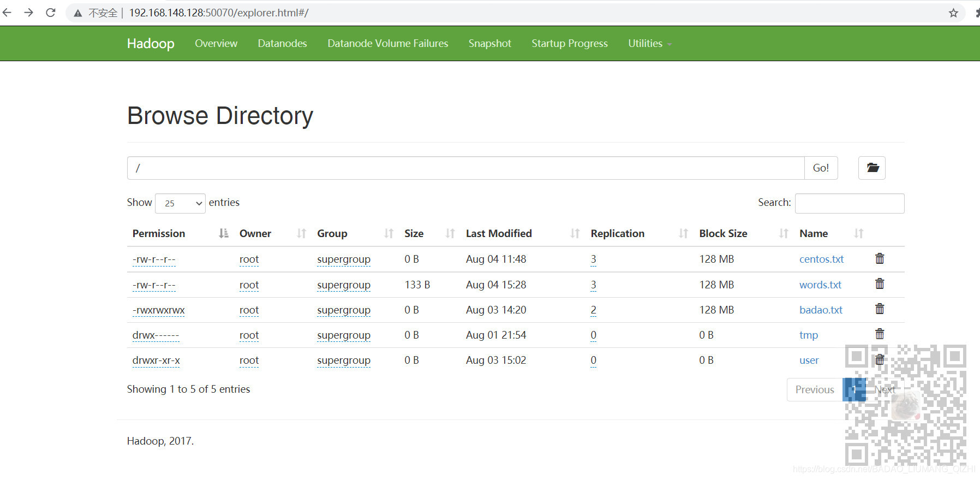This screenshot has height=479, width=980.
Task: Open the Snapshot tab
Action: coord(489,43)
